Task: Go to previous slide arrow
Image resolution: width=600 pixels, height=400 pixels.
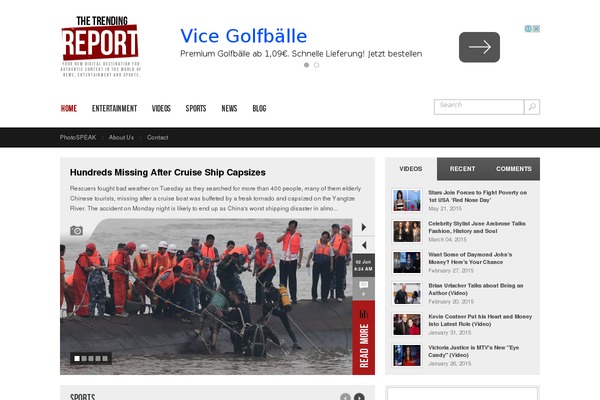Action: click(x=364, y=245)
